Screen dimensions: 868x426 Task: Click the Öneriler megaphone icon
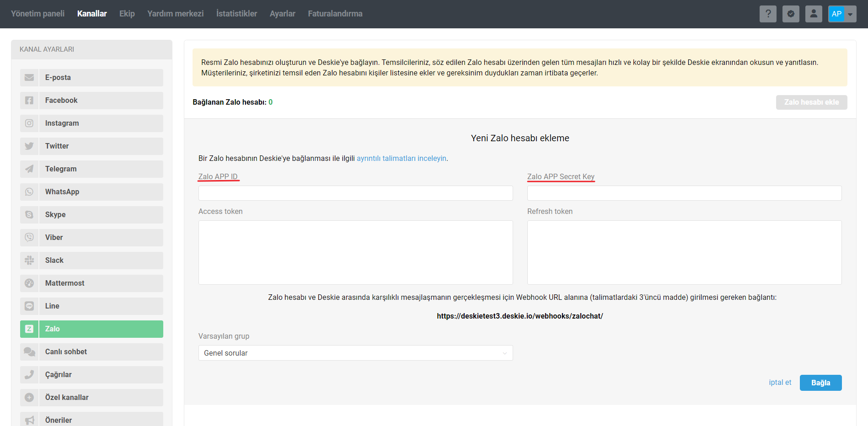(x=29, y=420)
